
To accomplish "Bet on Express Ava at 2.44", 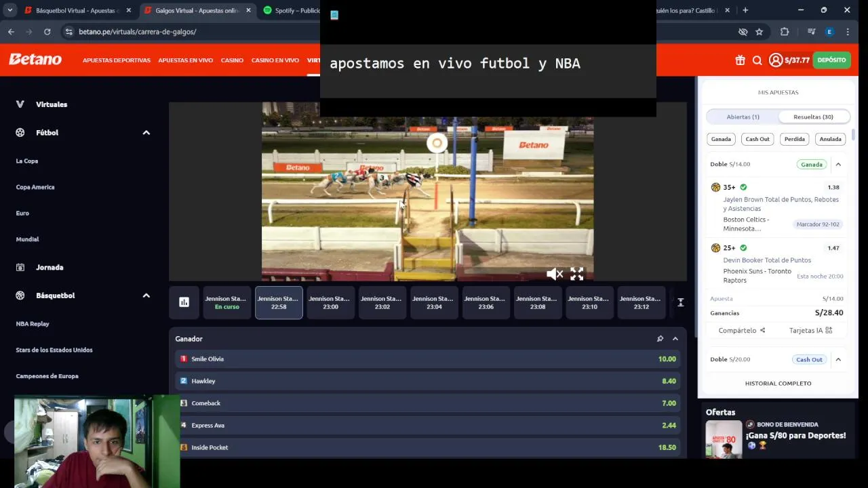I will 427,426.
